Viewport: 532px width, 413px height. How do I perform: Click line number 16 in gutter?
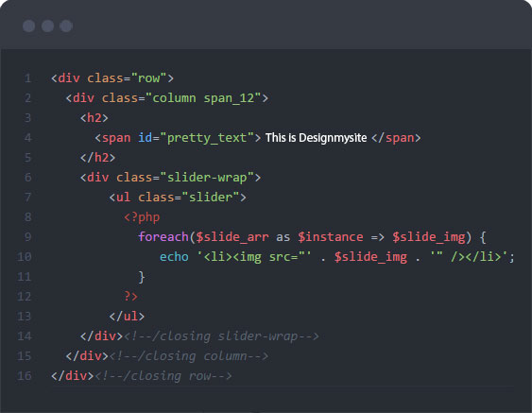(x=25, y=376)
